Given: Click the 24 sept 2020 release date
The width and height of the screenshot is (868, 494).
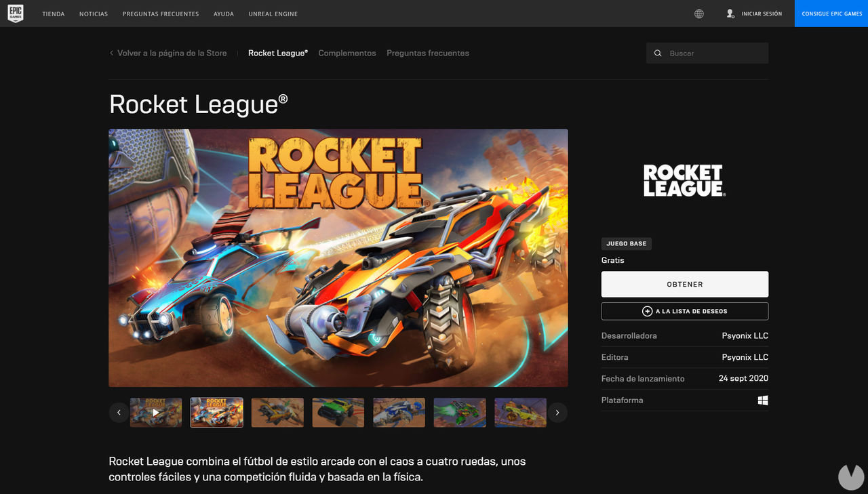Looking at the screenshot, I should 743,378.
